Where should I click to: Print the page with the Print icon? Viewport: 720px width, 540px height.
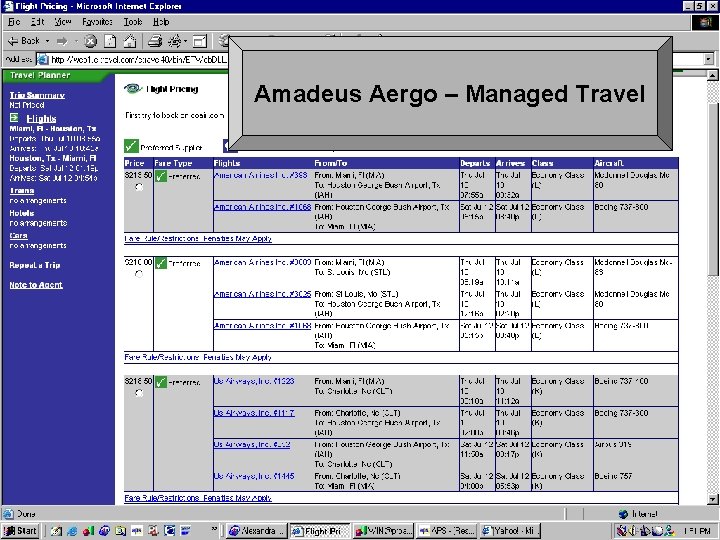click(155, 41)
